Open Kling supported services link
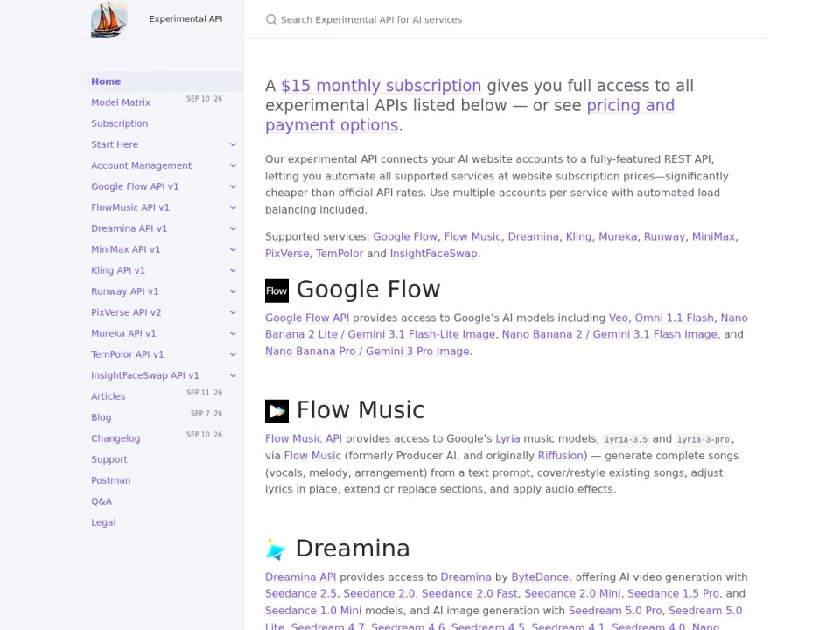The width and height of the screenshot is (840, 630). [579, 237]
